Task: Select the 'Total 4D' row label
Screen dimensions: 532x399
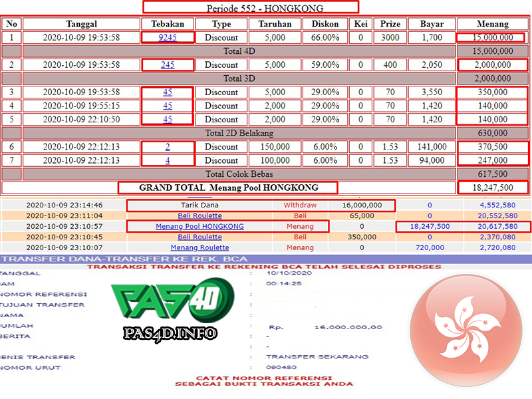Action: (239, 51)
